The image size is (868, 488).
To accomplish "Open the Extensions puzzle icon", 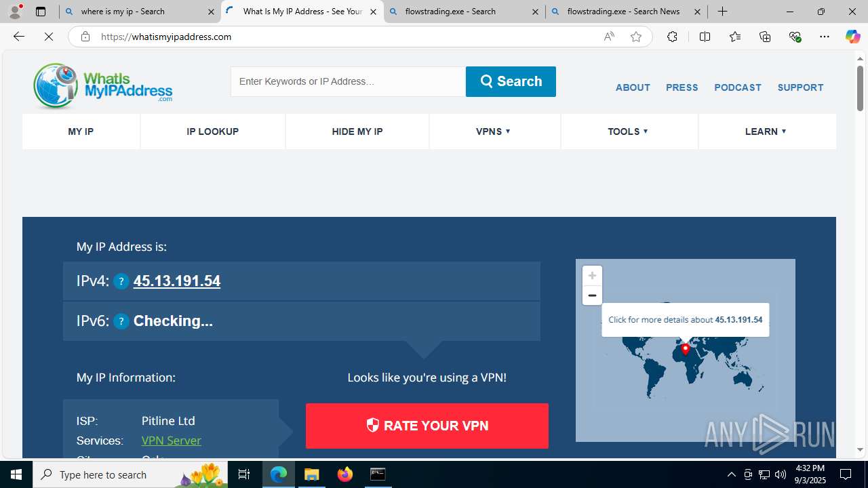I will 672,37.
